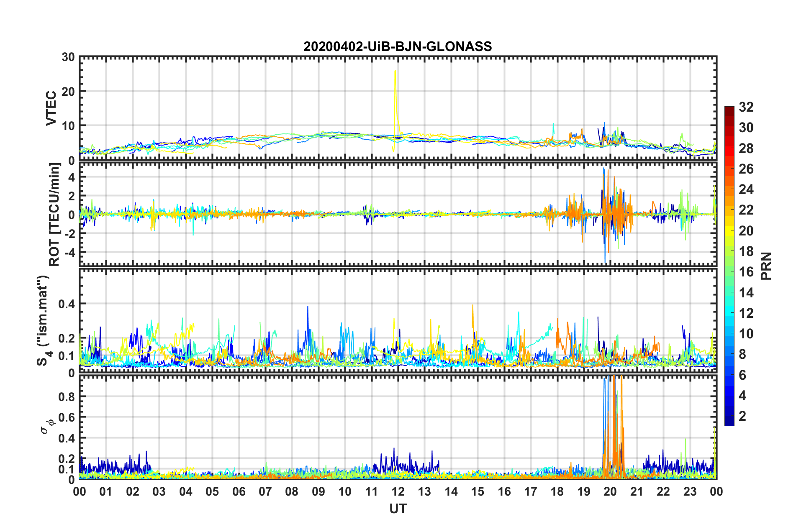796x532 pixels.
Task: Click the S4 ("ism.mat") axis label
Action: 44,320
